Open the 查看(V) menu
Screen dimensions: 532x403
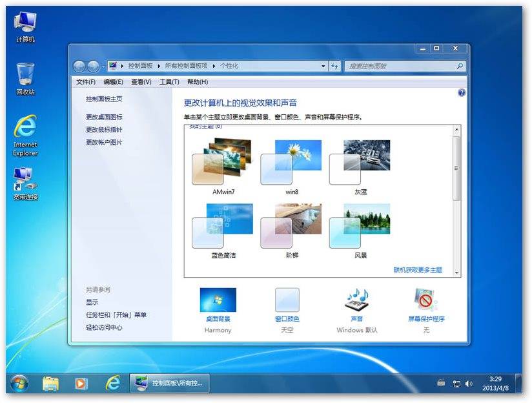pos(141,82)
